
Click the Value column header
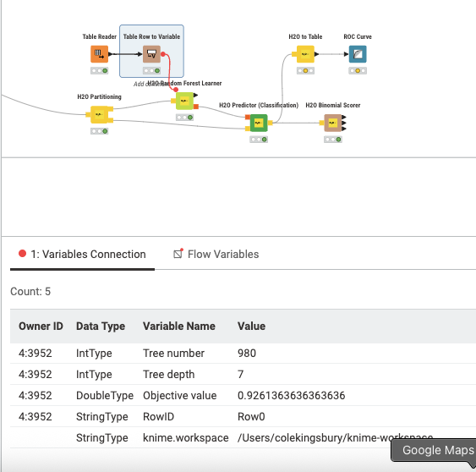(251, 326)
